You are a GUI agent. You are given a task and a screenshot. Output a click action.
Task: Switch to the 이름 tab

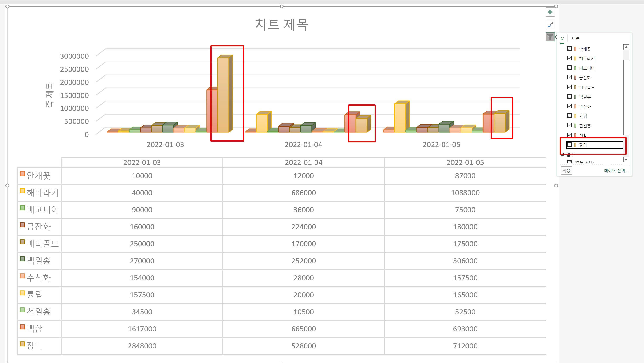[575, 38]
